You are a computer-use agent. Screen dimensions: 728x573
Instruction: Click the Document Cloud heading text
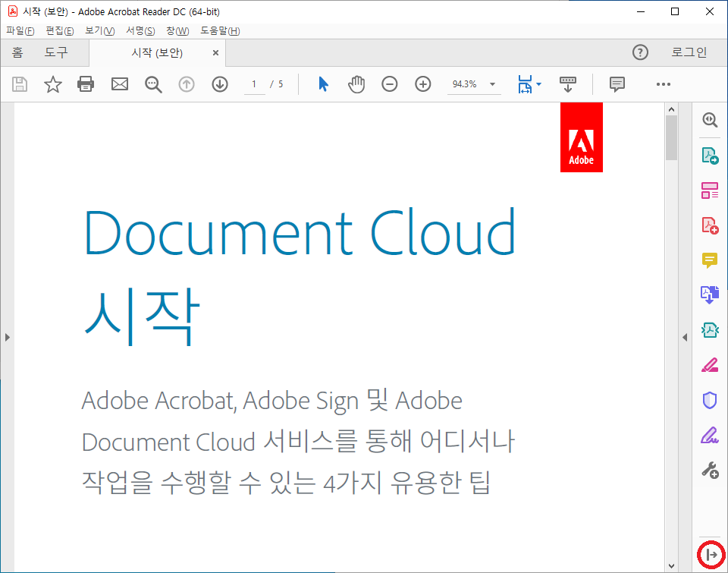(300, 232)
